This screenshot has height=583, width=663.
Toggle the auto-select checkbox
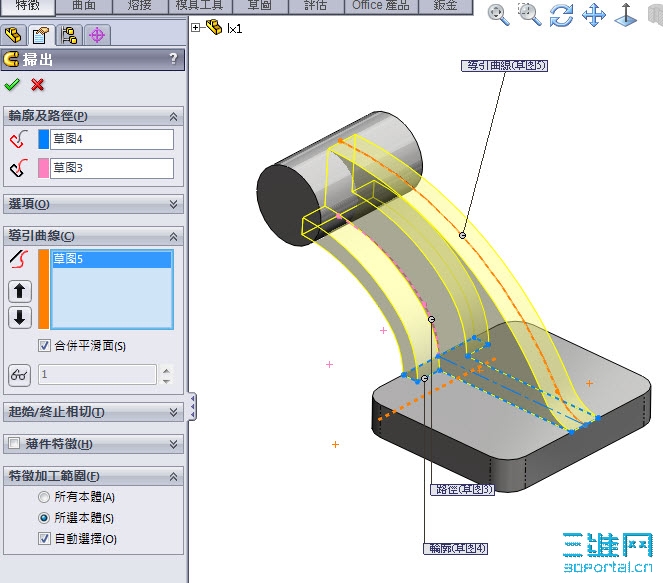(x=44, y=538)
